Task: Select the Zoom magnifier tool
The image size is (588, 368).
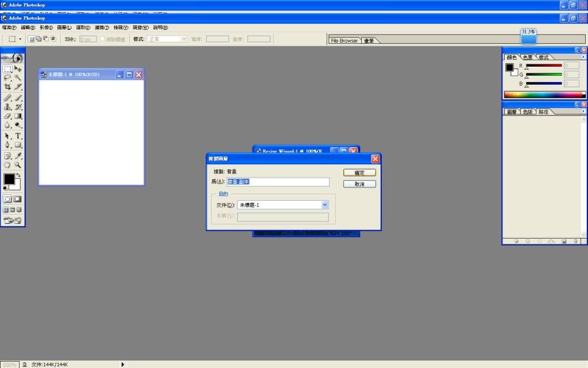Action: coord(18,165)
